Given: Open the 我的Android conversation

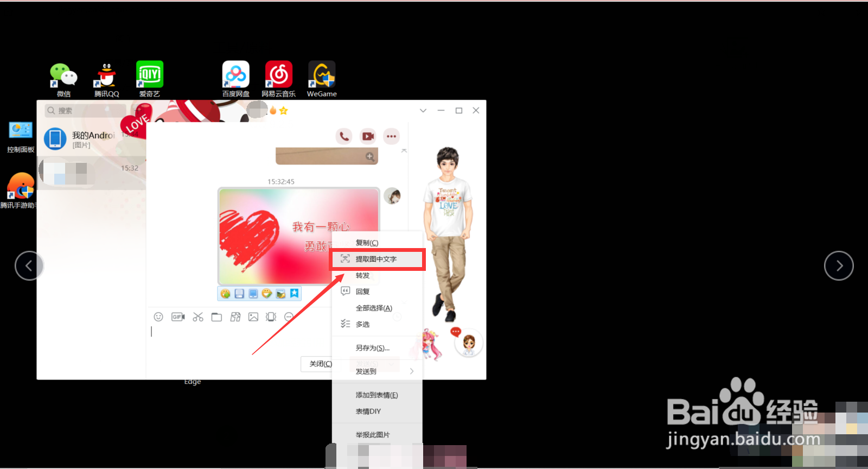Looking at the screenshot, I should [91, 139].
